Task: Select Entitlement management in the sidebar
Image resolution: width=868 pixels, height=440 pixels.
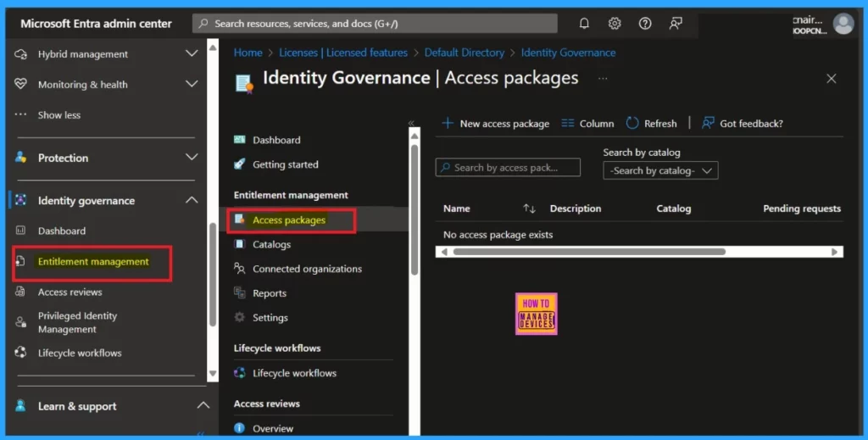Action: [x=93, y=261]
